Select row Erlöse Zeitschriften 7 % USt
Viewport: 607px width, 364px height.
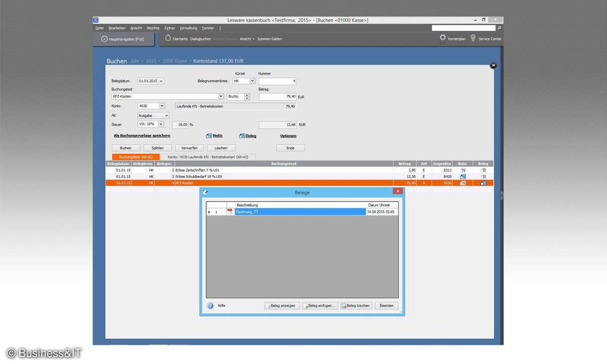299,170
